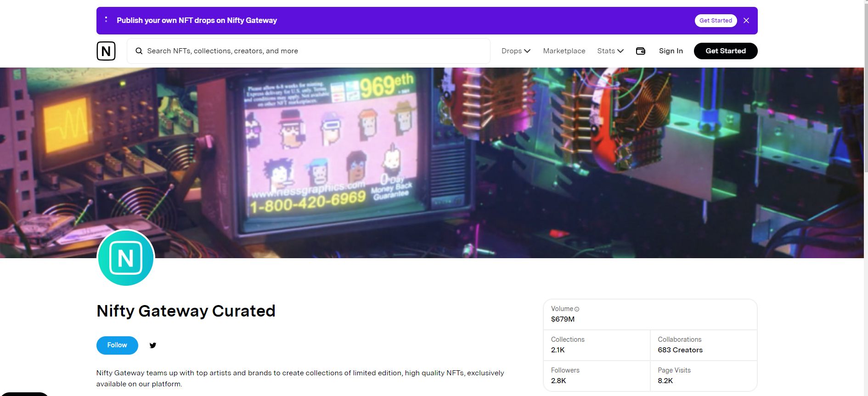
Task: Click Get Started in purple banner
Action: pyautogui.click(x=716, y=21)
